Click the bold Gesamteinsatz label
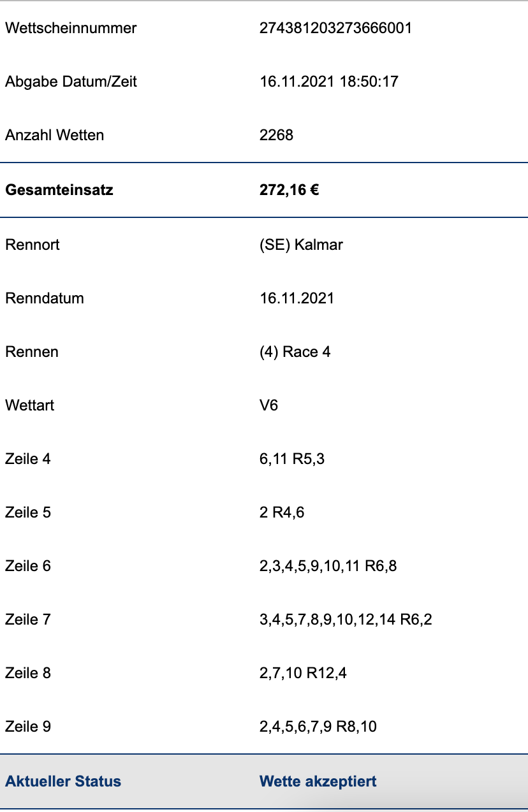The height and width of the screenshot is (812, 528). 59,190
